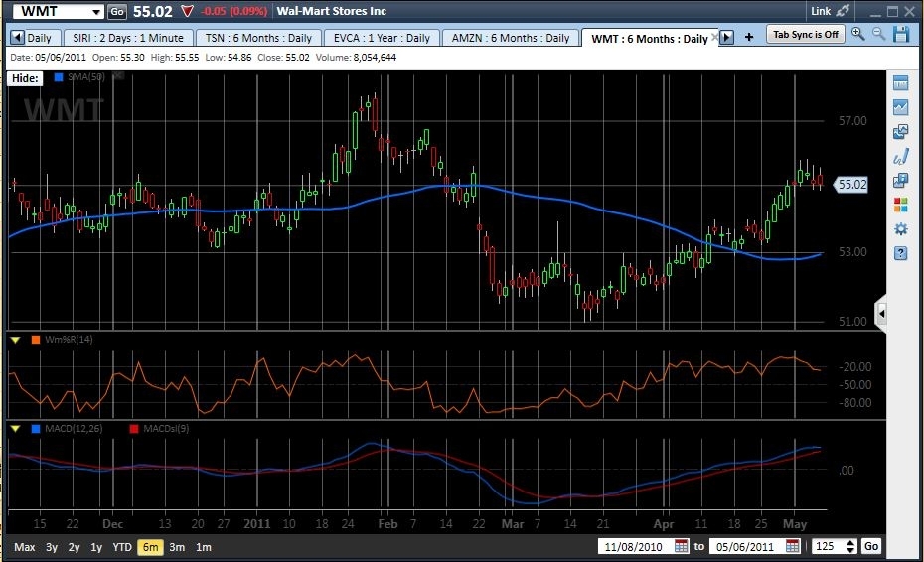The height and width of the screenshot is (562, 924).
Task: Click the Link label in the title bar
Action: pyautogui.click(x=821, y=11)
